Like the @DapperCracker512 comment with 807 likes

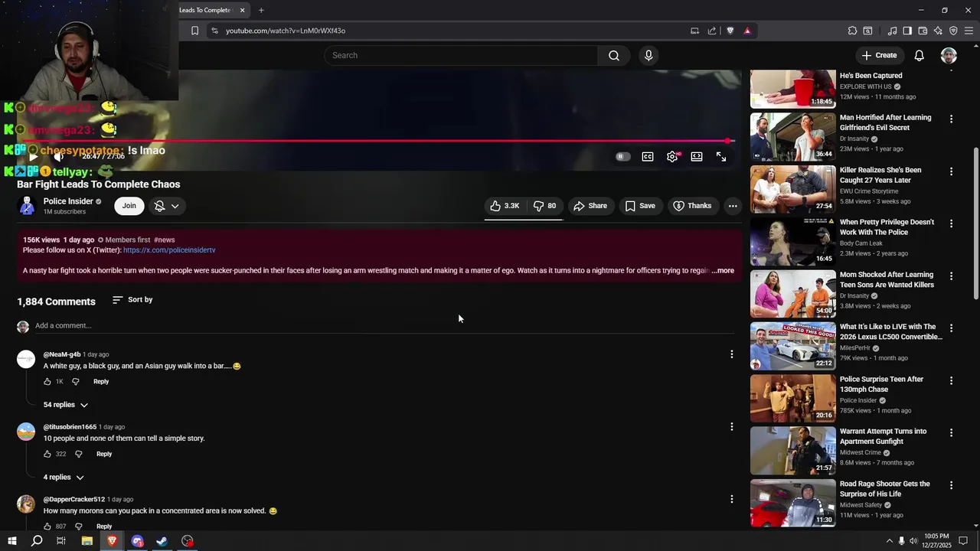(47, 527)
